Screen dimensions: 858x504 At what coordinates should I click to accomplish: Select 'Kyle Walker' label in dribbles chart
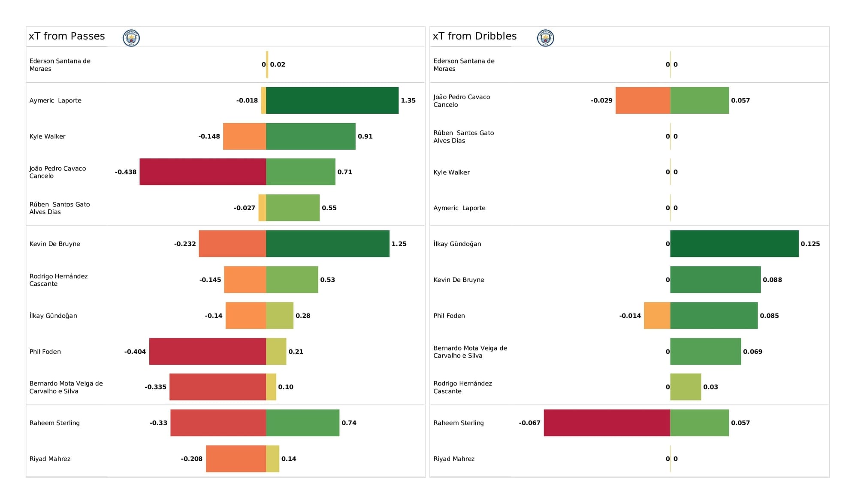[x=452, y=172]
